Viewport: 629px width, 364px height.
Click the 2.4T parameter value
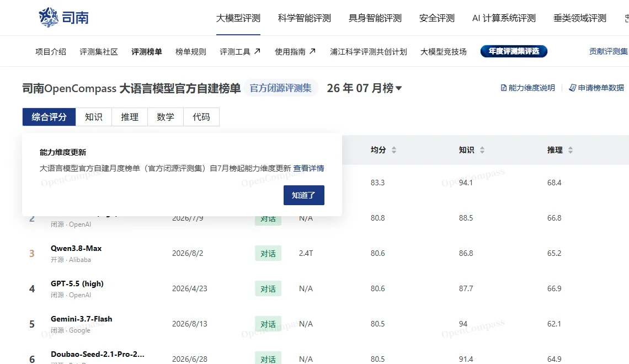click(x=306, y=253)
